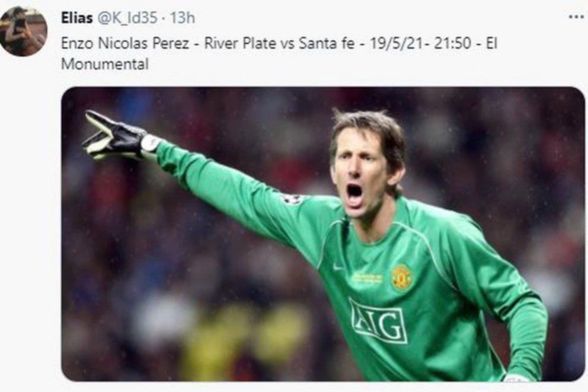Click the white wrist tape on outstretched arm
Viewport: 588px width, 392px height.
click(x=151, y=144)
